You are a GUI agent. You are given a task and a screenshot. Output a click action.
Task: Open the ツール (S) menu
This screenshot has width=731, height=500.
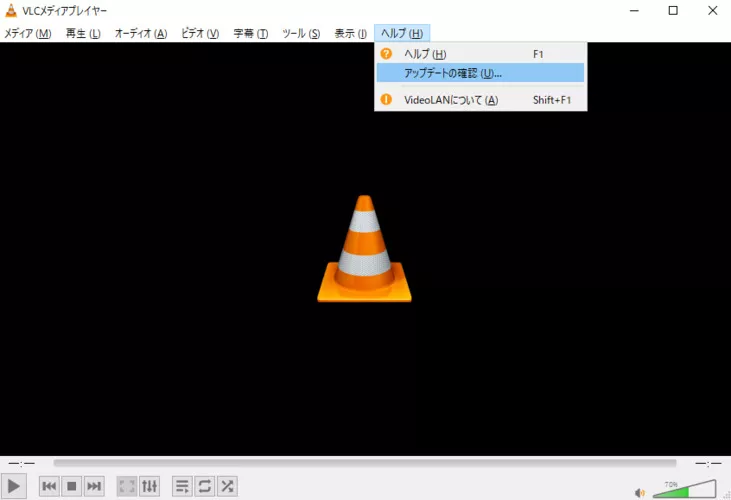click(301, 33)
